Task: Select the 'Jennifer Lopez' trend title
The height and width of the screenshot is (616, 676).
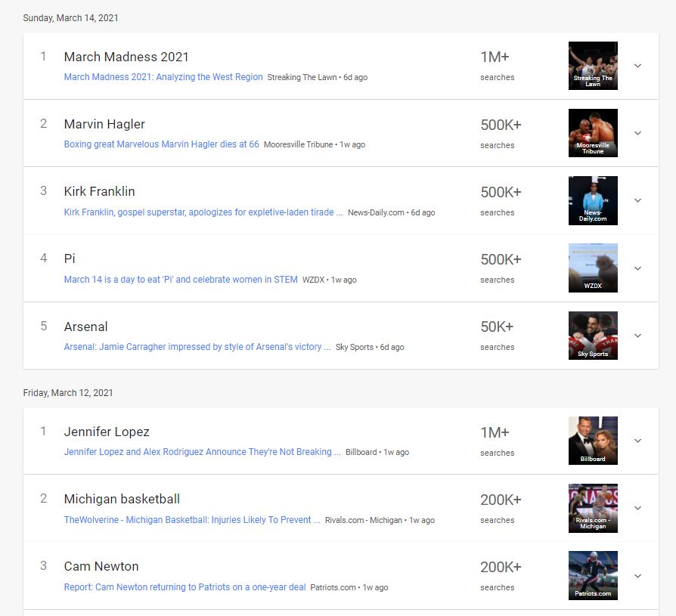Action: tap(107, 432)
